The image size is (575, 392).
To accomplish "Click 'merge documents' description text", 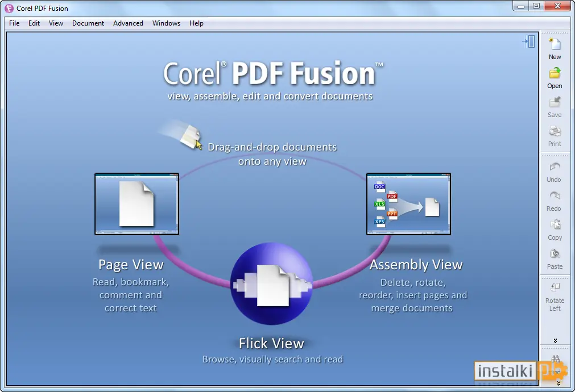I will [x=412, y=308].
